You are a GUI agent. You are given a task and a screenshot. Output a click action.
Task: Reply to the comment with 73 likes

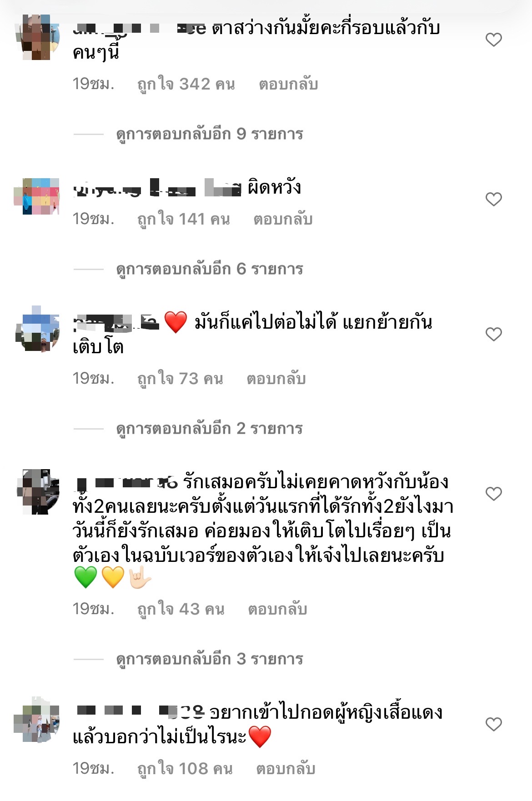coord(276,379)
